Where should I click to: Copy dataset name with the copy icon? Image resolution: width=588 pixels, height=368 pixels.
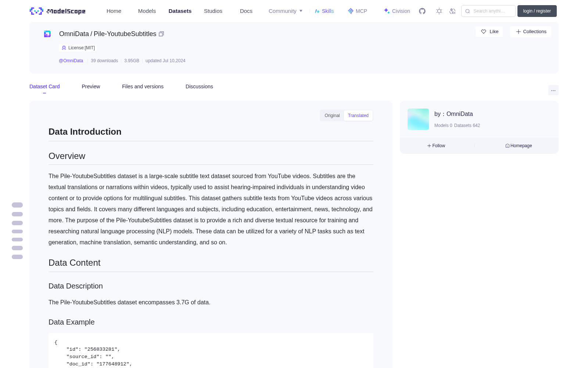click(161, 34)
